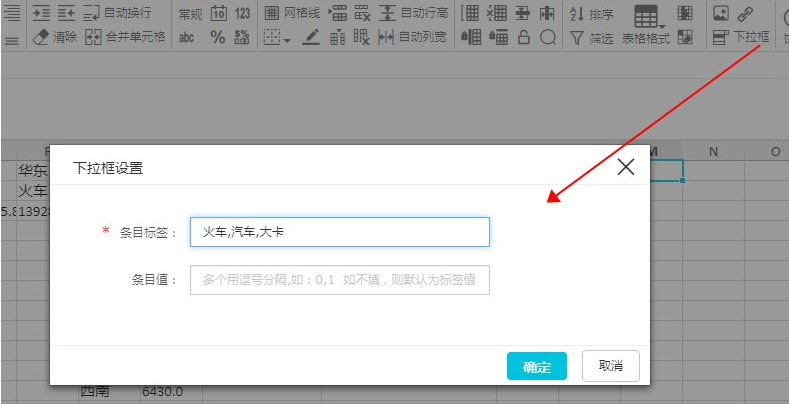The width and height of the screenshot is (789, 404).
Task: Apply the abc text format
Action: (187, 37)
